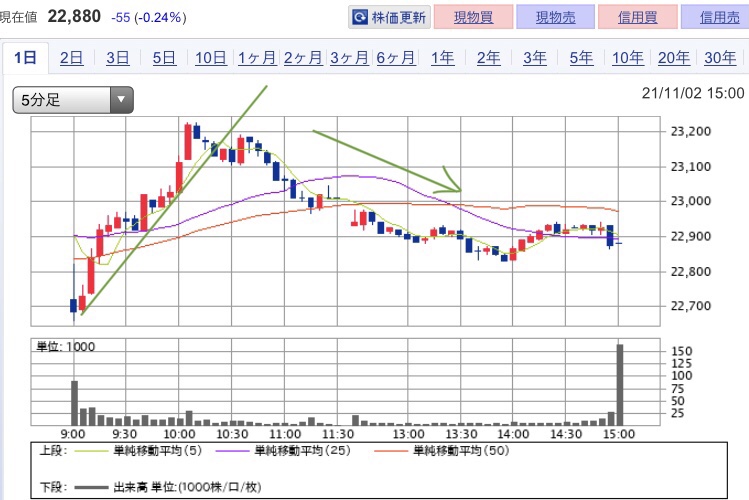This screenshot has height=500, width=749.
Task: Click the 11:30 time axis label
Action: click(x=338, y=434)
